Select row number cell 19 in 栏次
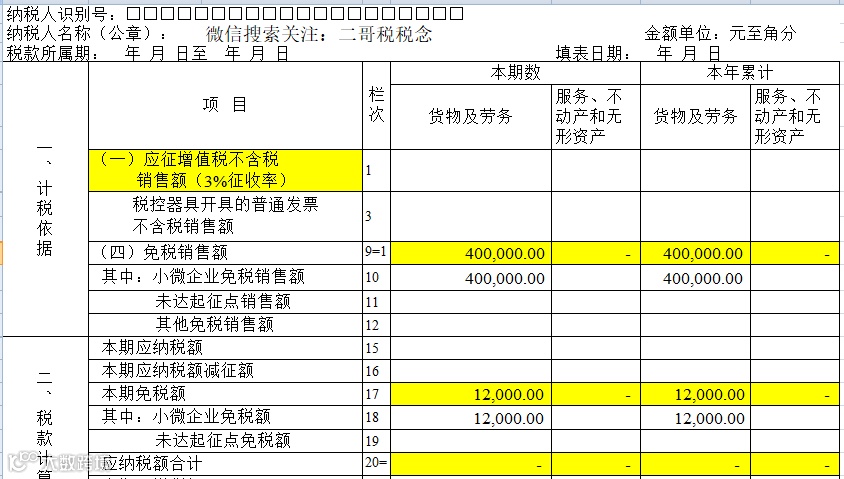Image resolution: width=844 pixels, height=479 pixels. click(x=377, y=441)
